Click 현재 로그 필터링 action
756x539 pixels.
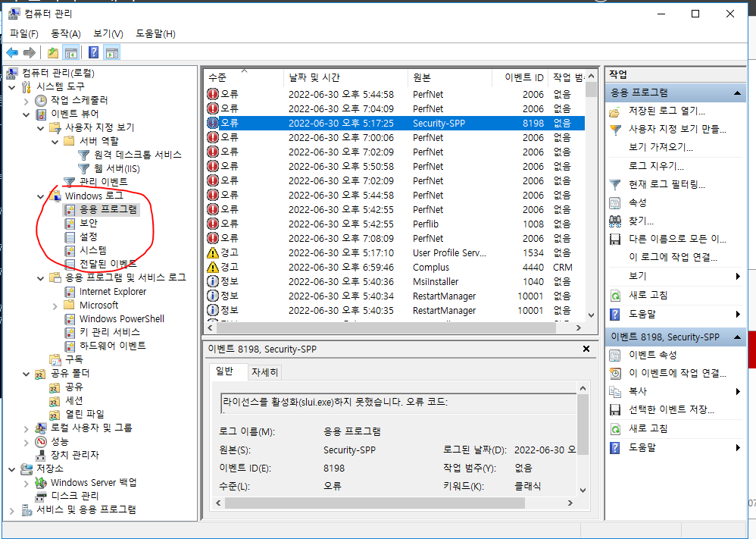[667, 184]
